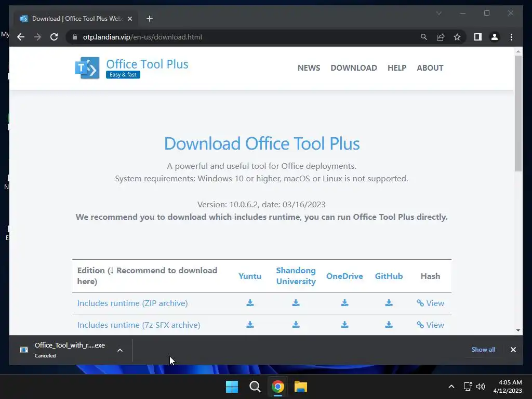Close the Download Office Tool Plus tab
Screen dimensions: 532x399
(x=129, y=19)
